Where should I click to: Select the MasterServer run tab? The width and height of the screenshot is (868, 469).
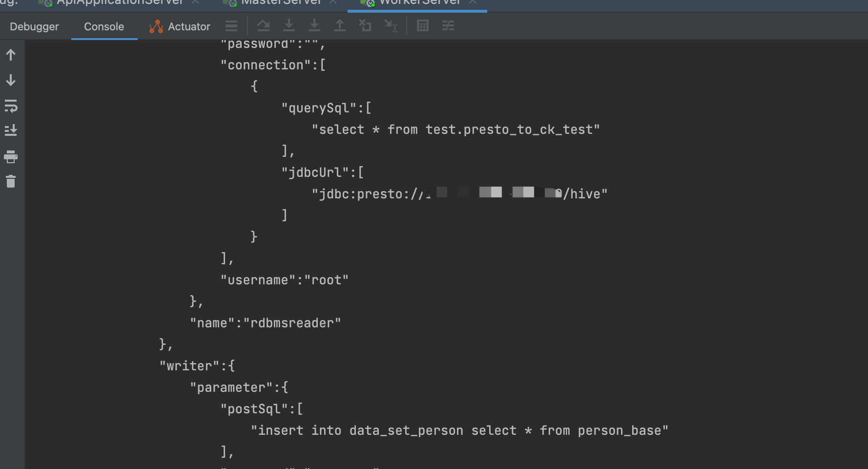tap(278, 2)
